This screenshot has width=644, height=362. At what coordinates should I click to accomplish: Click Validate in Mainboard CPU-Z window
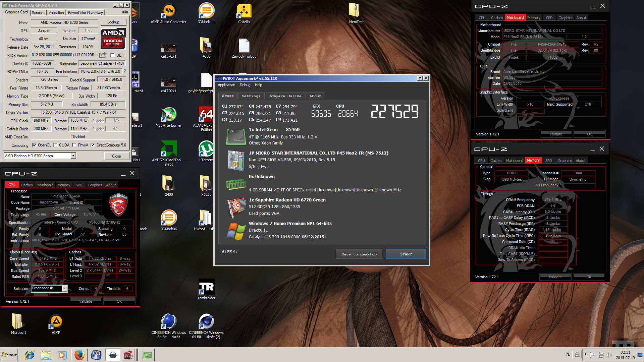[556, 134]
